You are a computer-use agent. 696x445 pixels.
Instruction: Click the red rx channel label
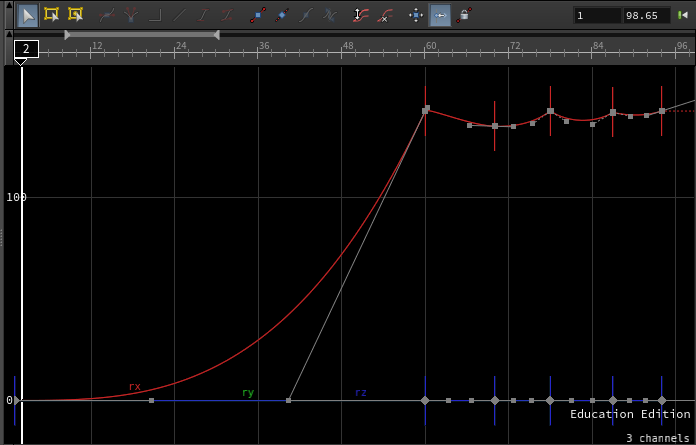[x=134, y=386]
